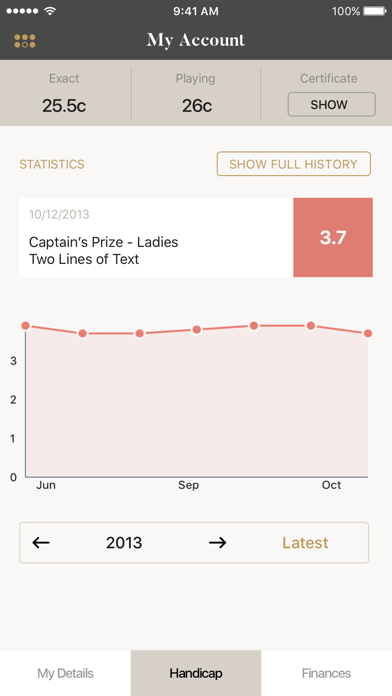Open Show Full History
The height and width of the screenshot is (696, 392).
click(x=293, y=164)
